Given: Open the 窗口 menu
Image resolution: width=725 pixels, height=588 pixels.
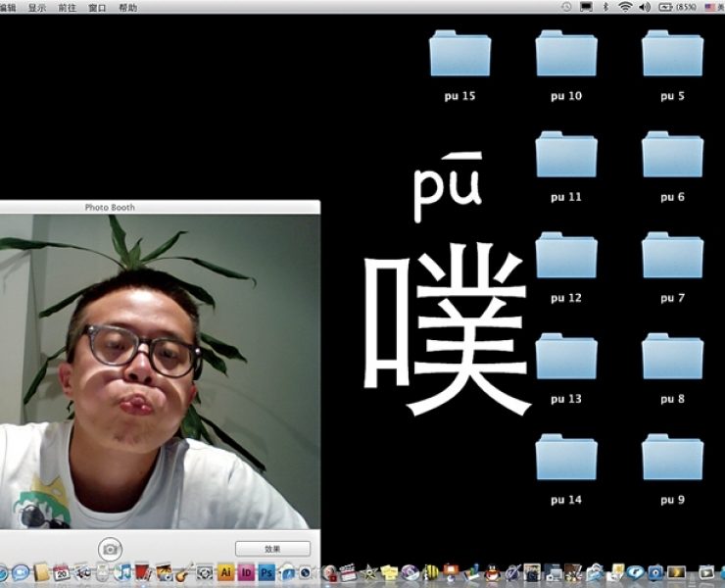Looking at the screenshot, I should (x=97, y=7).
